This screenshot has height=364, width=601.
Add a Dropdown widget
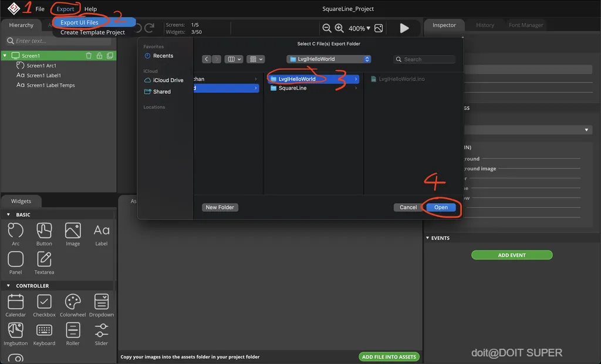pyautogui.click(x=101, y=305)
